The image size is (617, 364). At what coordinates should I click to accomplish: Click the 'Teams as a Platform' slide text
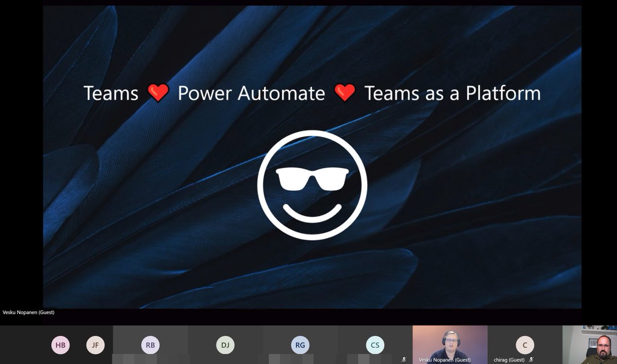click(x=452, y=94)
